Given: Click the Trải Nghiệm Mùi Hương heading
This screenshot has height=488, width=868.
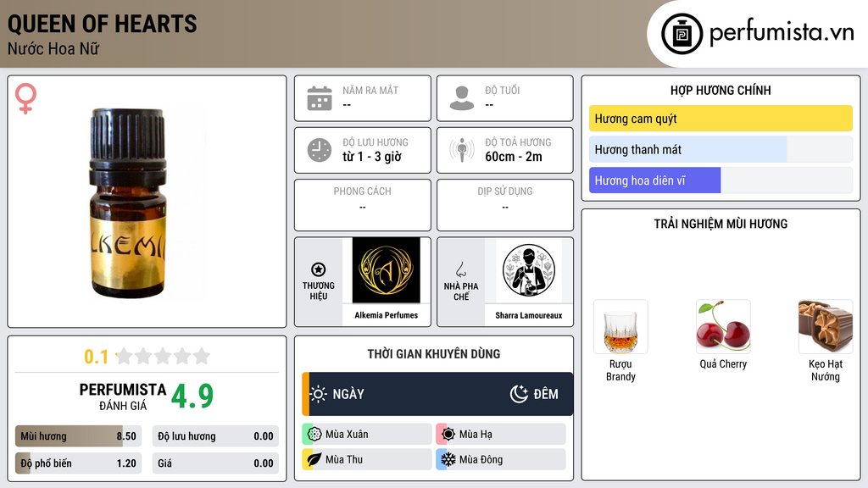Looking at the screenshot, I should coord(721,224).
